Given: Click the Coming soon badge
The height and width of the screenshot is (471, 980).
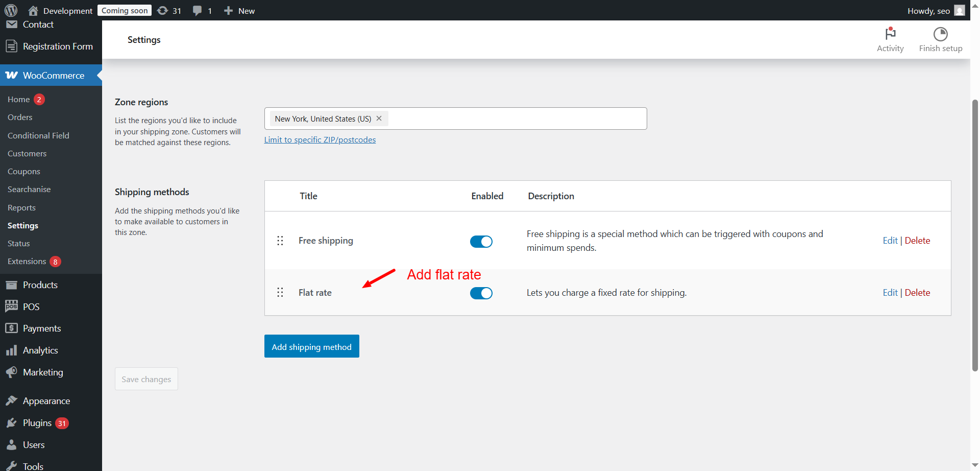Looking at the screenshot, I should [x=125, y=10].
